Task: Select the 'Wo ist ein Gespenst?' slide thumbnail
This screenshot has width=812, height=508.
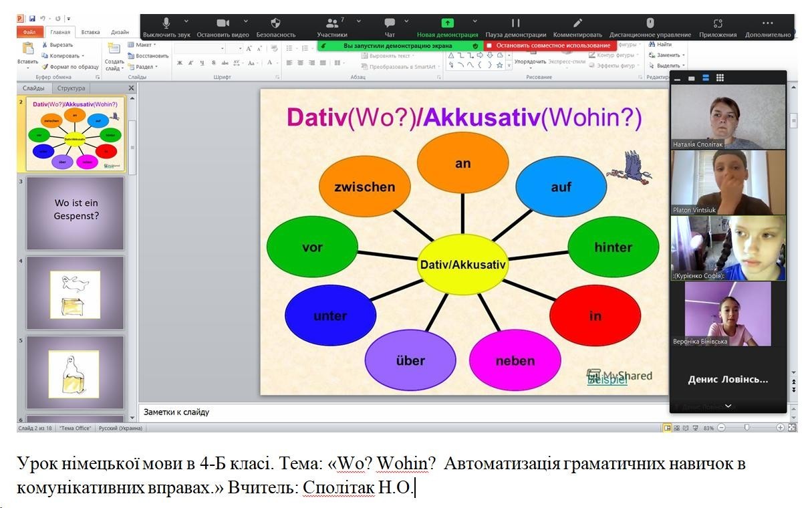Action: [76, 213]
